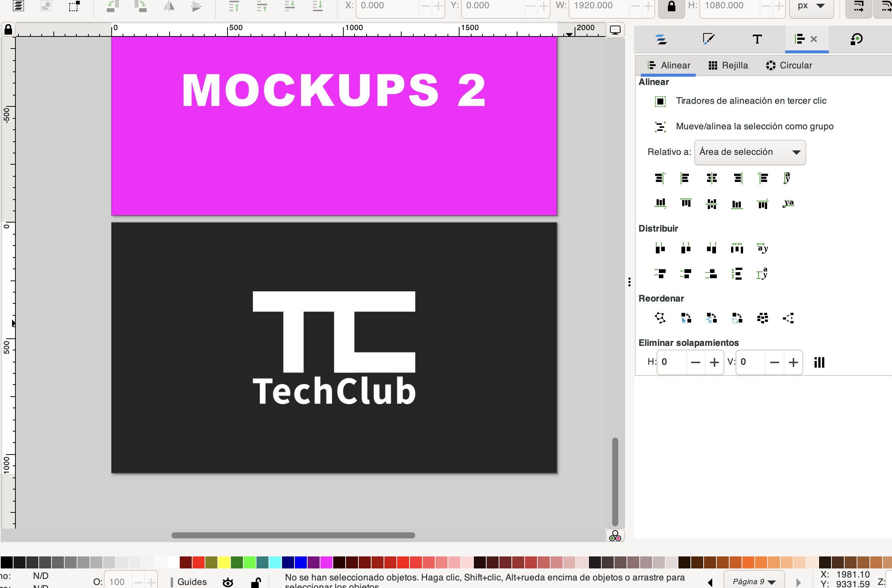Toggle display mode icon above scrollbar

pyautogui.click(x=615, y=30)
